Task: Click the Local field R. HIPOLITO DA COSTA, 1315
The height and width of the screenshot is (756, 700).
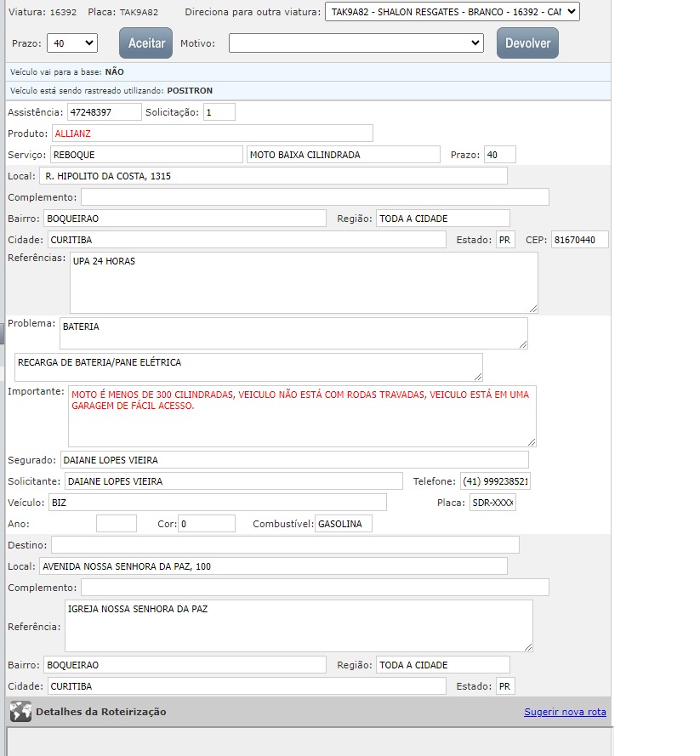Action: click(273, 175)
